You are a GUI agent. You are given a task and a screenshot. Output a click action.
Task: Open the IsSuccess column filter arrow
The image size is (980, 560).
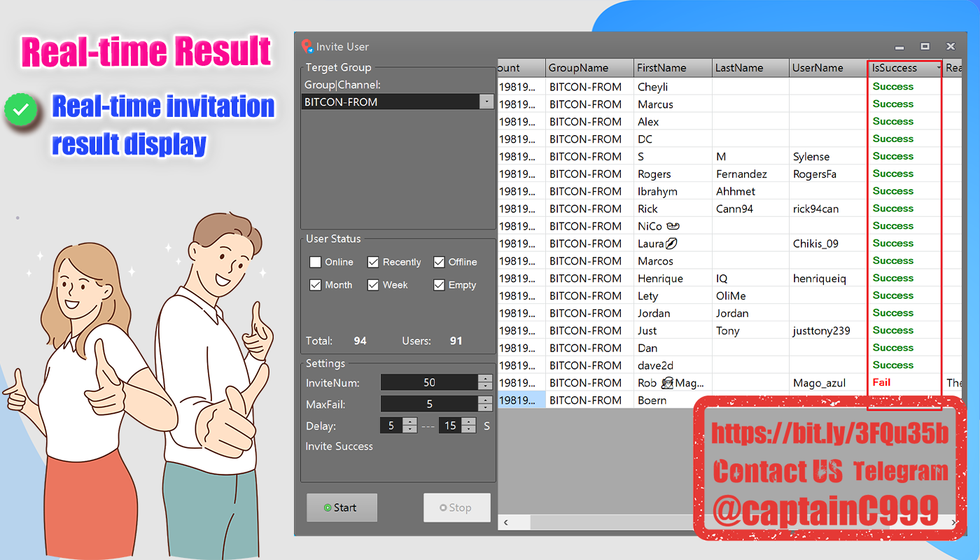(x=938, y=69)
